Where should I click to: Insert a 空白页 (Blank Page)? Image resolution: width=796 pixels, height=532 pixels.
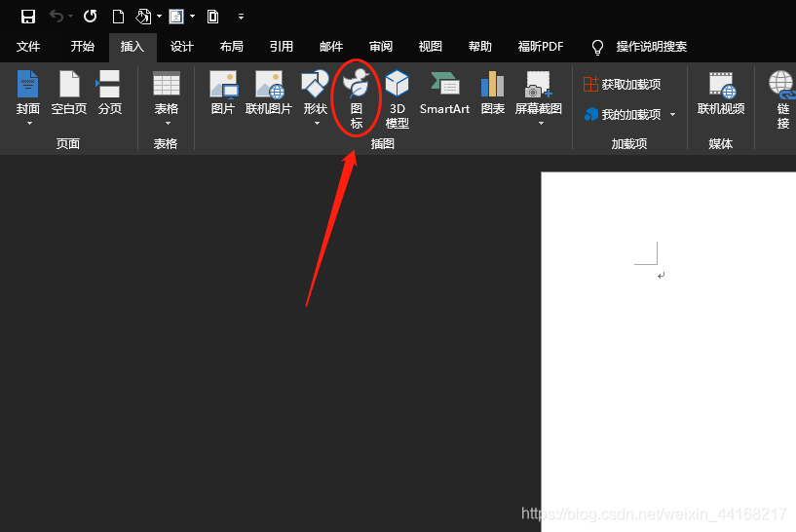[x=69, y=93]
